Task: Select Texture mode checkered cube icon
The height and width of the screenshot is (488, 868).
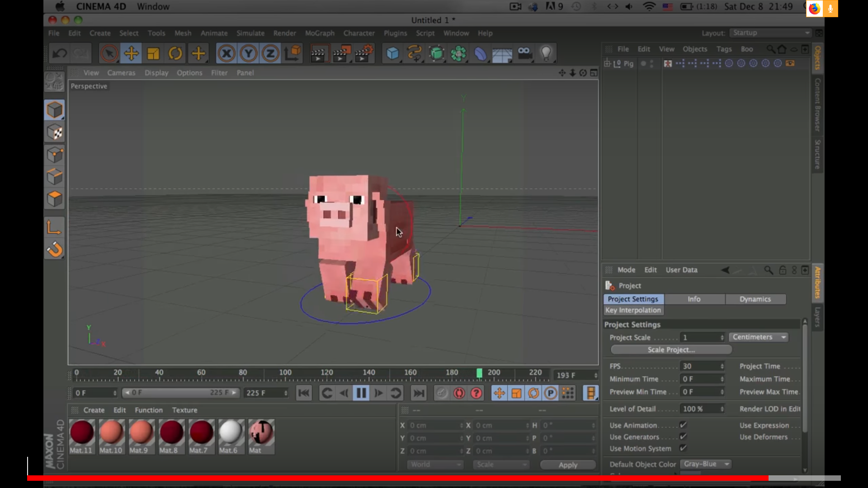Action: coord(55,132)
